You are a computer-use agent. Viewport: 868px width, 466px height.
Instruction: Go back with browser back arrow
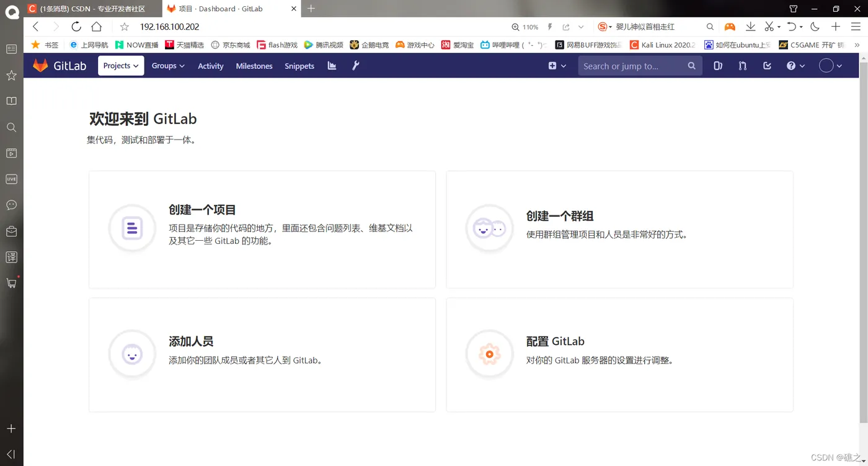pyautogui.click(x=35, y=27)
